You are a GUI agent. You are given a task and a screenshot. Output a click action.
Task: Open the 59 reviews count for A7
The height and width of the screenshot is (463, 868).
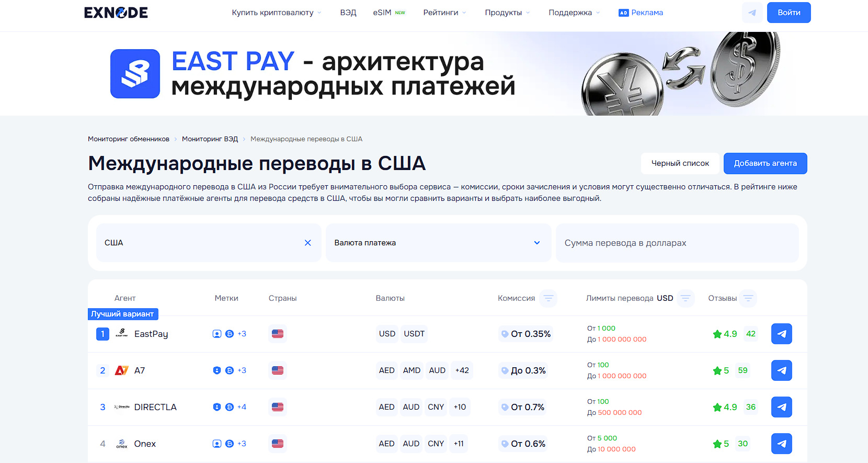[743, 370]
